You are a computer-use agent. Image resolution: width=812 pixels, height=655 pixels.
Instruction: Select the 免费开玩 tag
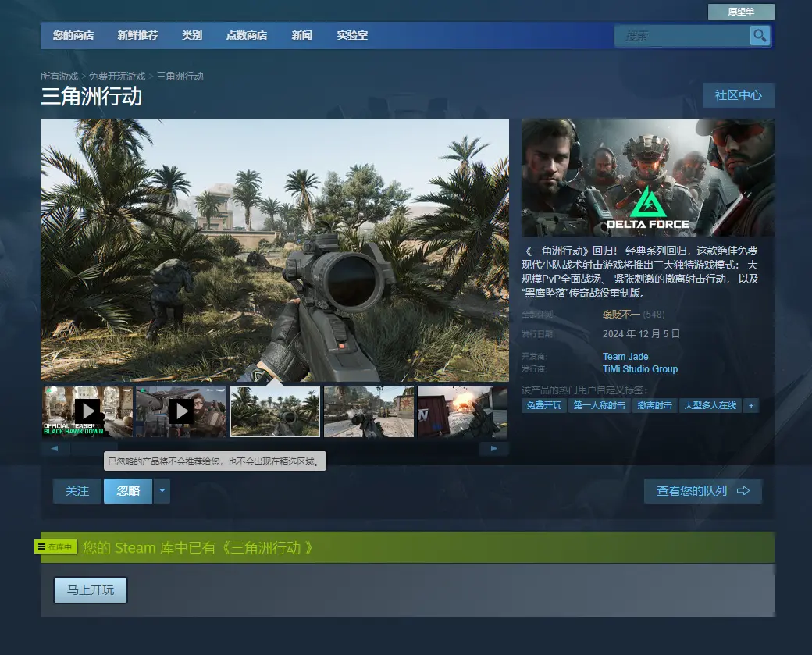point(543,405)
